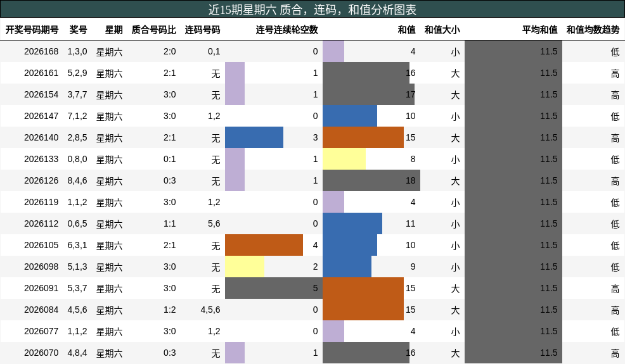
Task: Click the 质合比 value 1:1 in row 2026112
Action: 169,223
